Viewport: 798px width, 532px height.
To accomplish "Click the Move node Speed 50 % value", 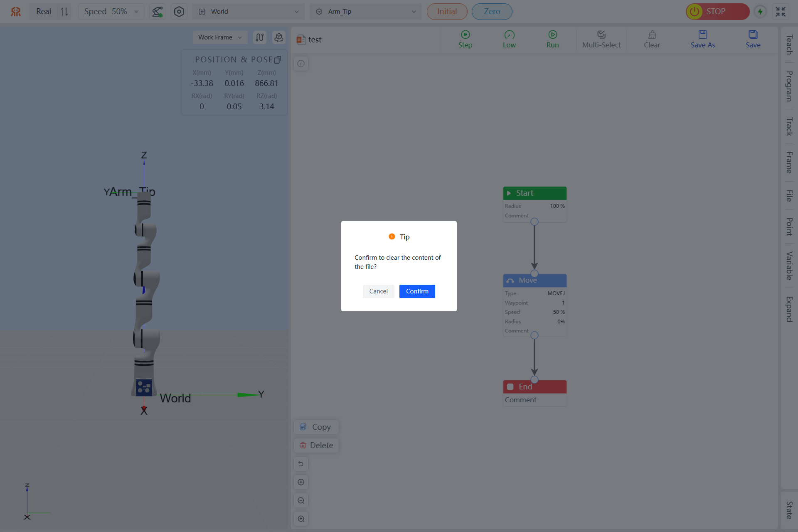I will [559, 312].
